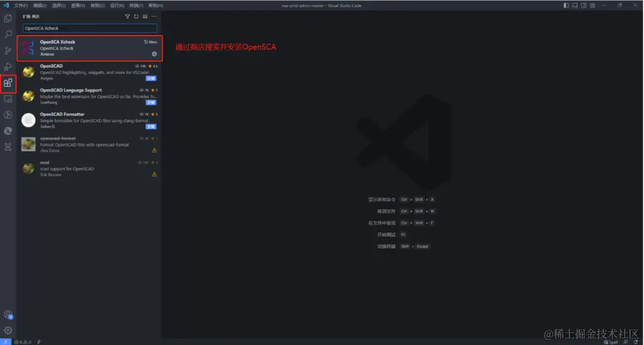644x345 pixels.
Task: Open the Remote Explorer view
Action: (8, 99)
